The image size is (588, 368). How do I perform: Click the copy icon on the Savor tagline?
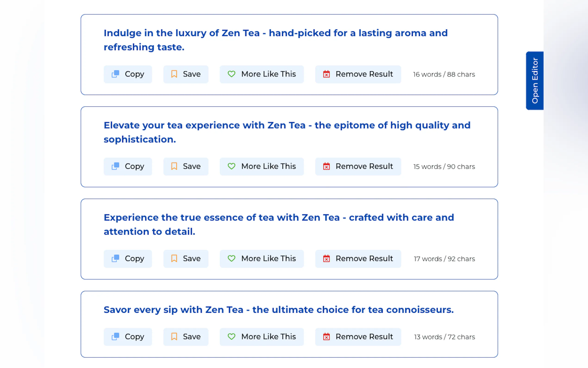tap(115, 337)
